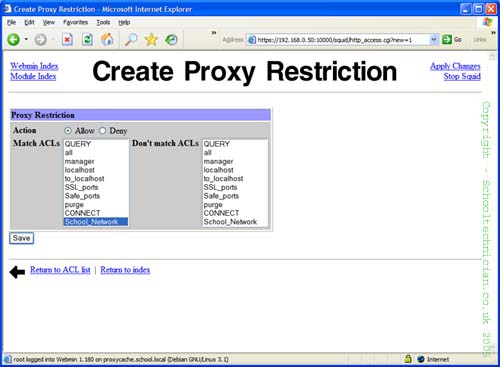Viewport: 500px width, 367px height.
Task: Click the grey Forward arrow button
Action: (41, 40)
